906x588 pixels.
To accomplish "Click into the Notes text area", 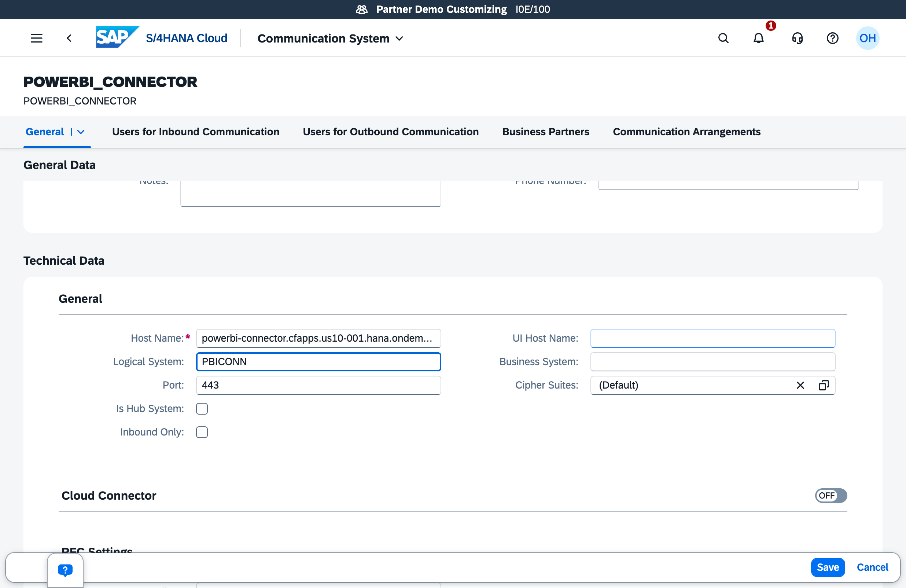I will point(311,194).
